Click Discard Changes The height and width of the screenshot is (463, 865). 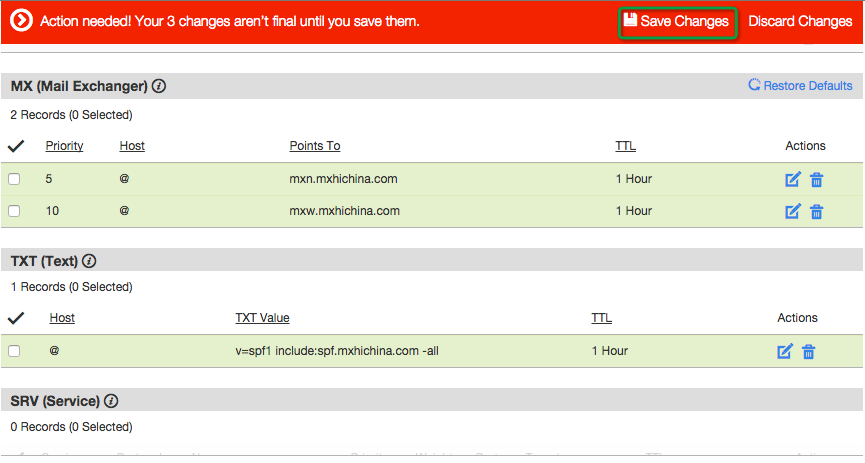click(800, 21)
